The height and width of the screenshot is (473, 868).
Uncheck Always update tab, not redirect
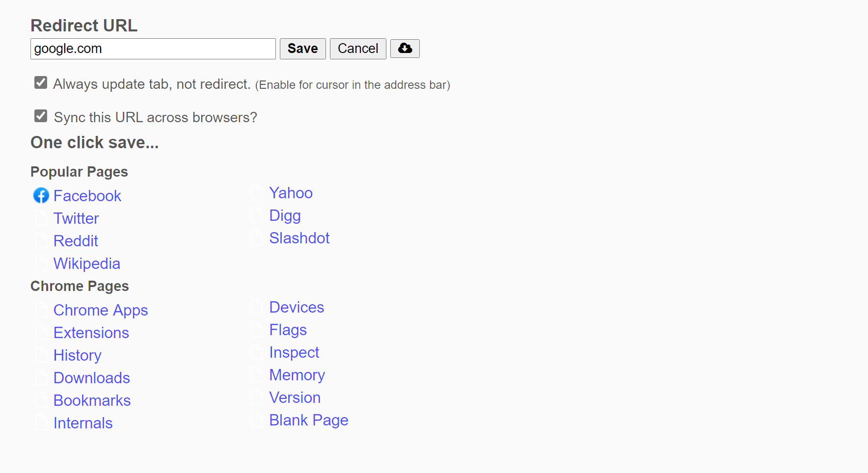(41, 82)
